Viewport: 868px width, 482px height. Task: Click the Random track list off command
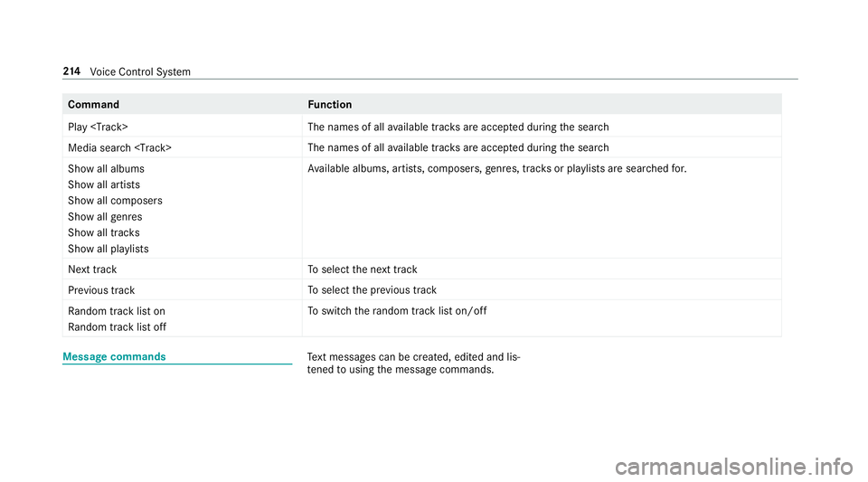pos(118,327)
